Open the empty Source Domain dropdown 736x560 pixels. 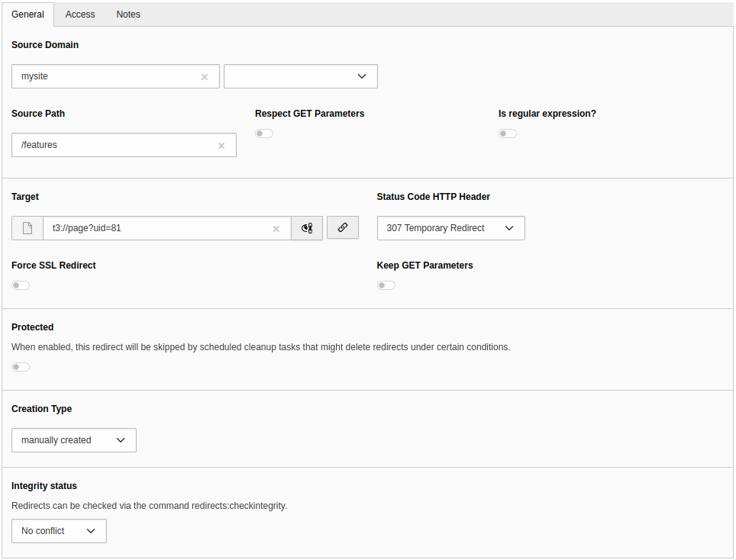point(301,76)
